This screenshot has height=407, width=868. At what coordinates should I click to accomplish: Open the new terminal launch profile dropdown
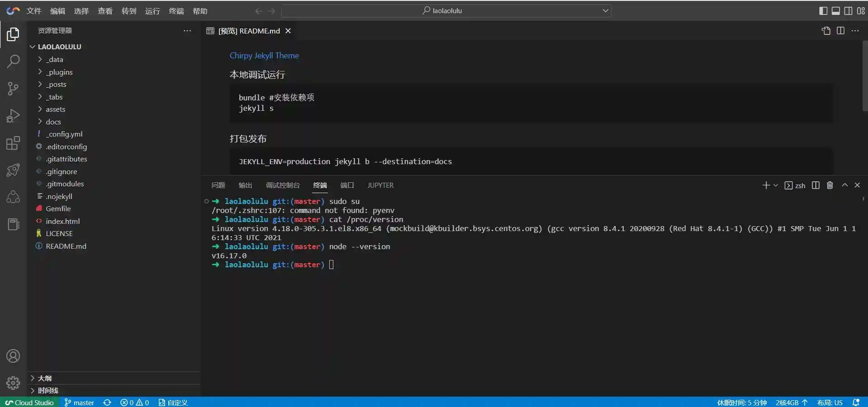pos(776,185)
